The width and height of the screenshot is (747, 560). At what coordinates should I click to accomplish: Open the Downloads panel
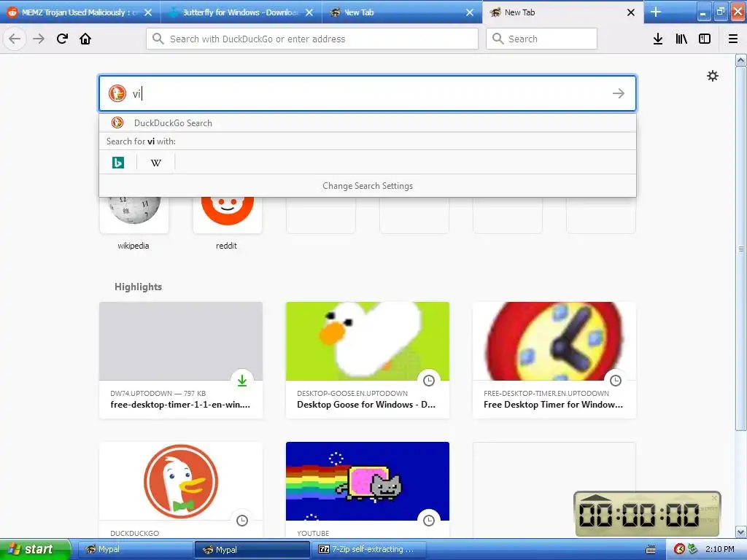point(658,39)
